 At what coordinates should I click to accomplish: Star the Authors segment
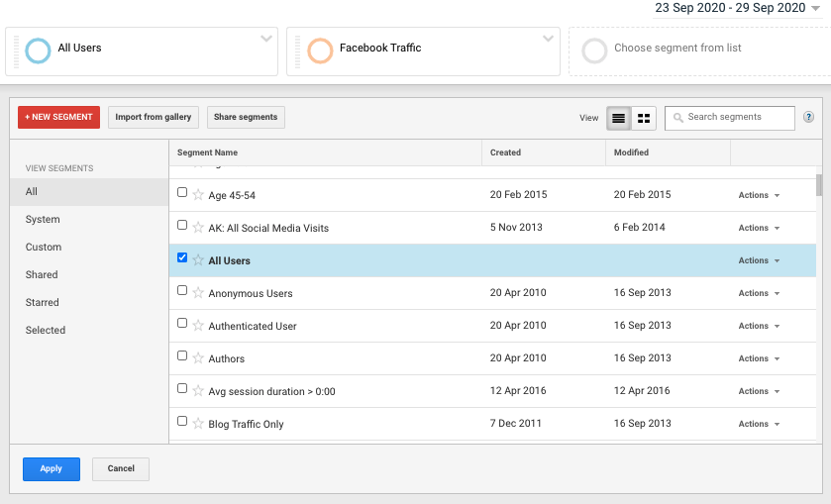click(x=198, y=358)
